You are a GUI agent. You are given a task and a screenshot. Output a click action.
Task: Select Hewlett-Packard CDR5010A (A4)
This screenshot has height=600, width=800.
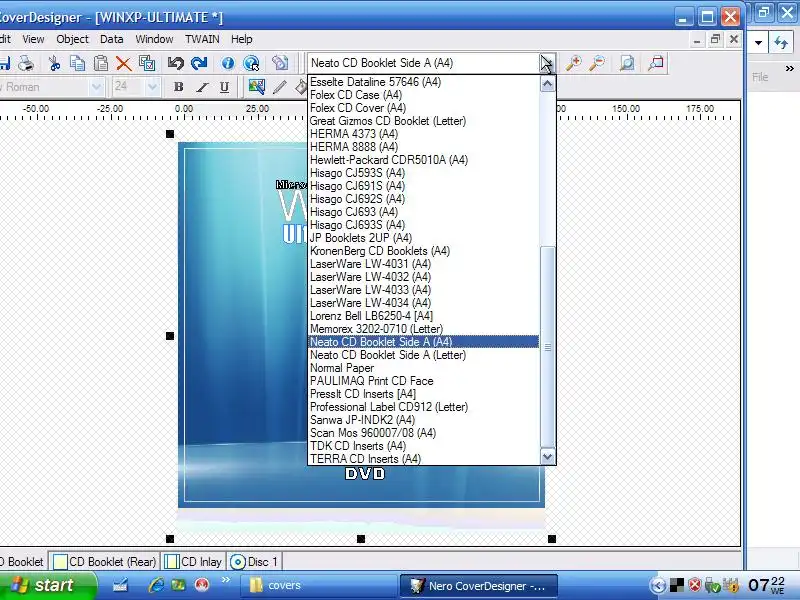pos(389,160)
